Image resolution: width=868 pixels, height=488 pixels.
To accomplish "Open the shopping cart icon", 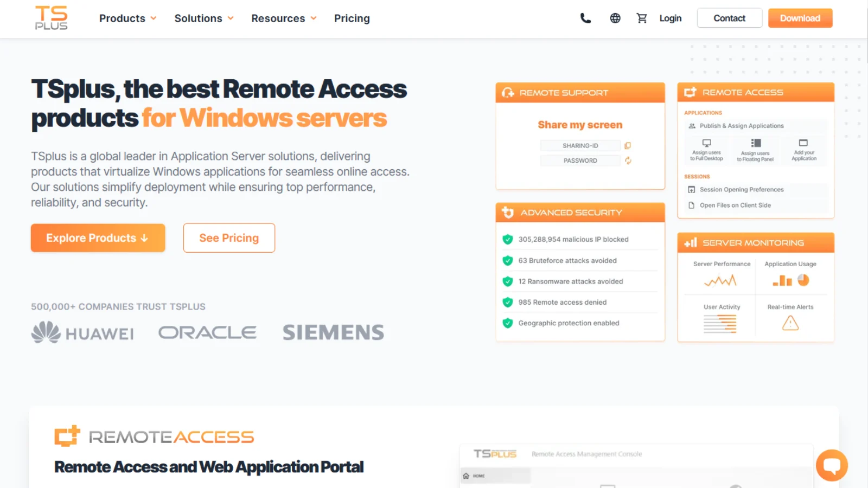I will 642,18.
